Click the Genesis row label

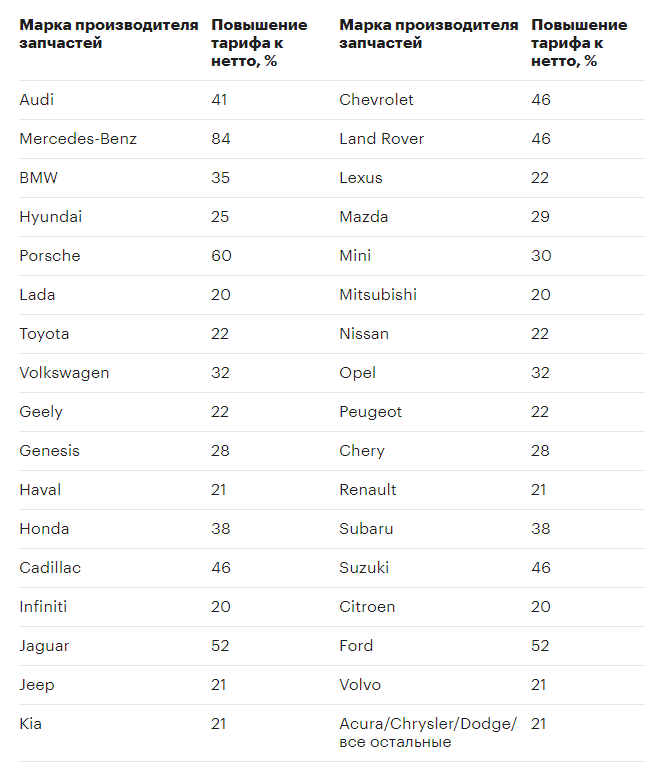pos(49,451)
